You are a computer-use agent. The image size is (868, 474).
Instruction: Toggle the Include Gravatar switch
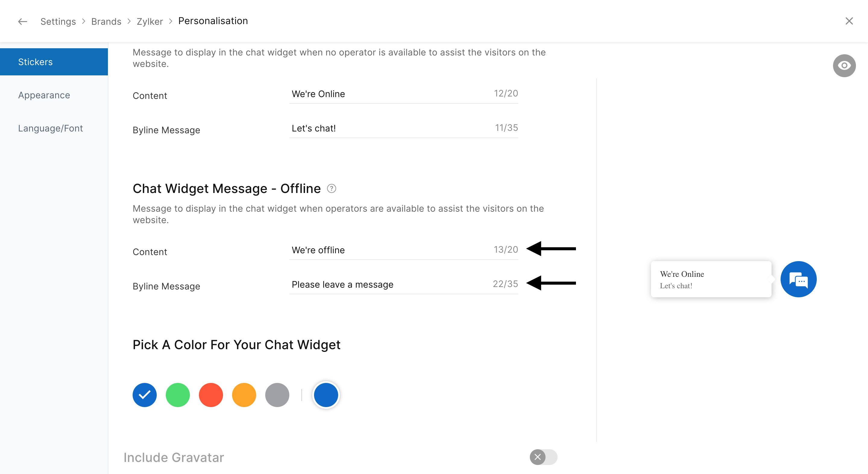(x=543, y=457)
